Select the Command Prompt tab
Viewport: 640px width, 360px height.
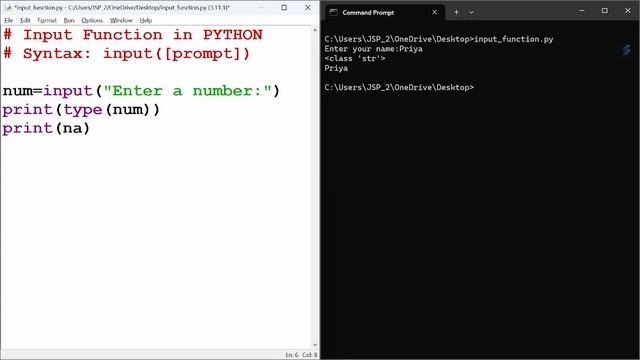point(384,12)
